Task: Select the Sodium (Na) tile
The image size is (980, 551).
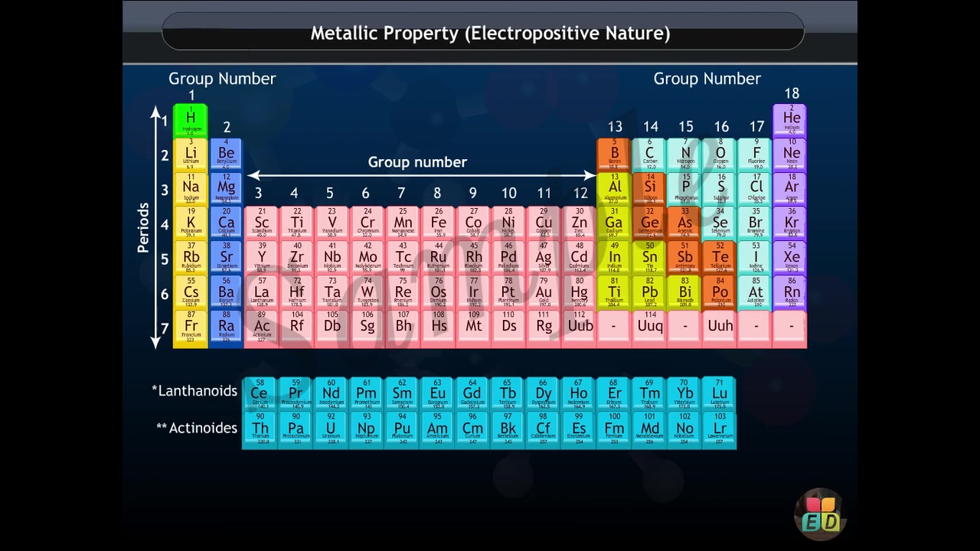Action: pyautogui.click(x=191, y=189)
